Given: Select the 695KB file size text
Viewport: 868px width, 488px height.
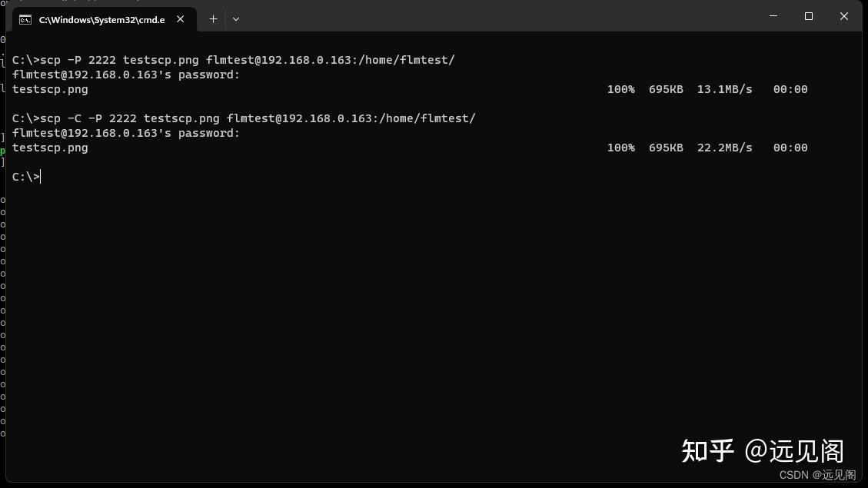Looking at the screenshot, I should coord(666,88).
